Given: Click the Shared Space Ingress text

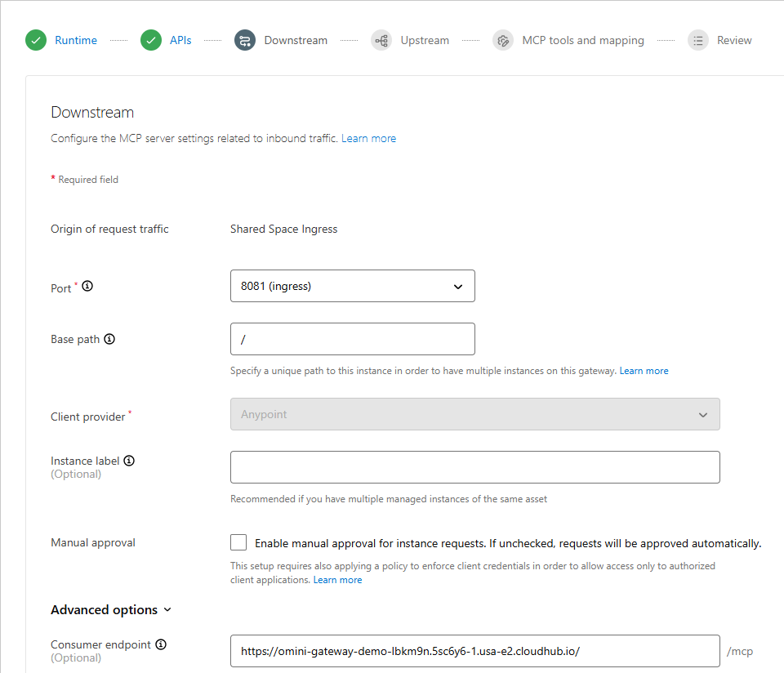Looking at the screenshot, I should click(x=283, y=229).
